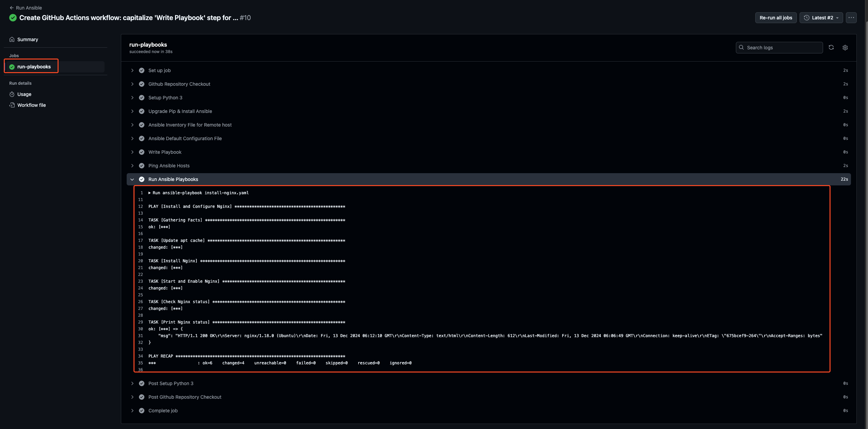Expand the Ping Ansible Hosts step

coord(132,166)
